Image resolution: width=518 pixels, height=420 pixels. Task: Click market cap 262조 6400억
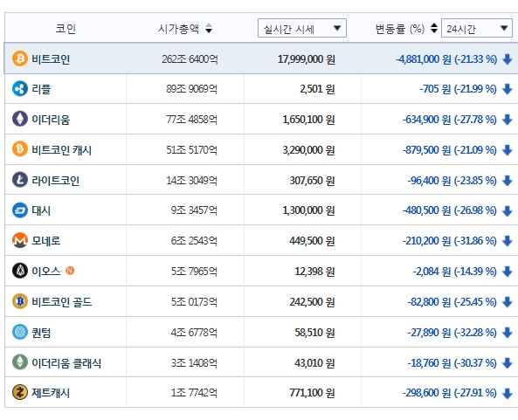coord(190,59)
